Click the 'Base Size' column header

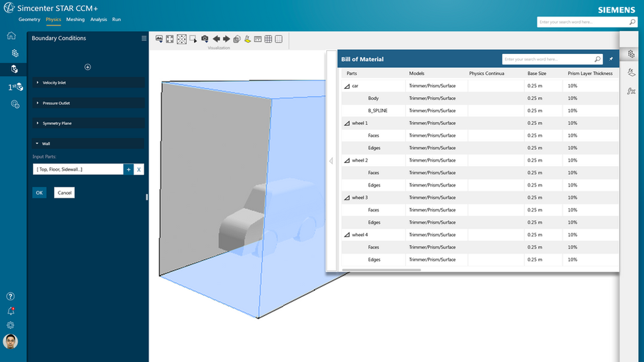point(537,74)
